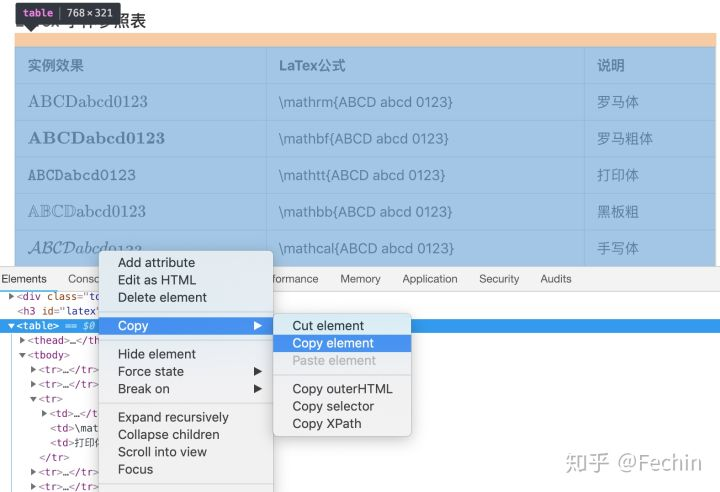Open the Audits tab
Screen dimensions: 720x492
pos(556,279)
